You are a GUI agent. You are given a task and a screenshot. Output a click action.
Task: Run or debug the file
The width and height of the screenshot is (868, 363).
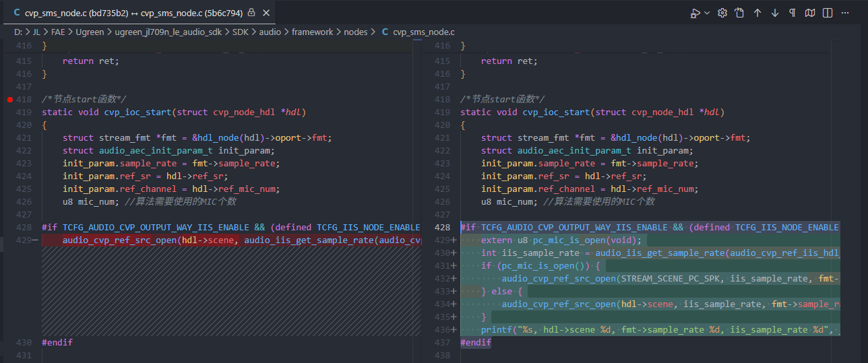(x=695, y=13)
